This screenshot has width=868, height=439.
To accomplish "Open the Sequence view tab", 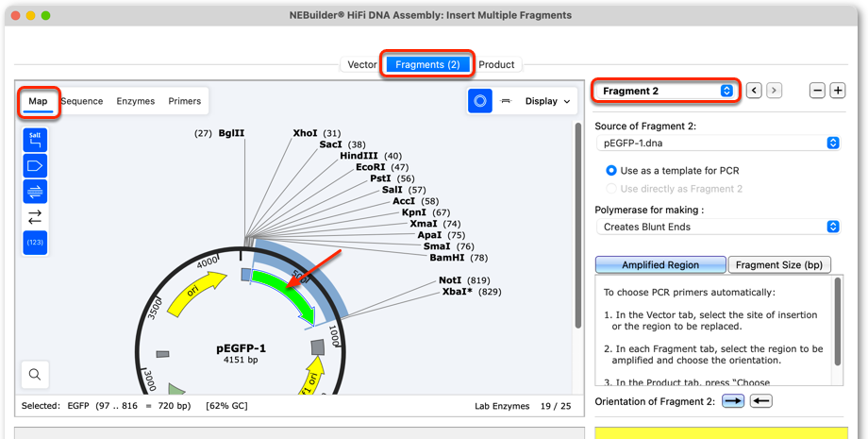I will tap(82, 101).
